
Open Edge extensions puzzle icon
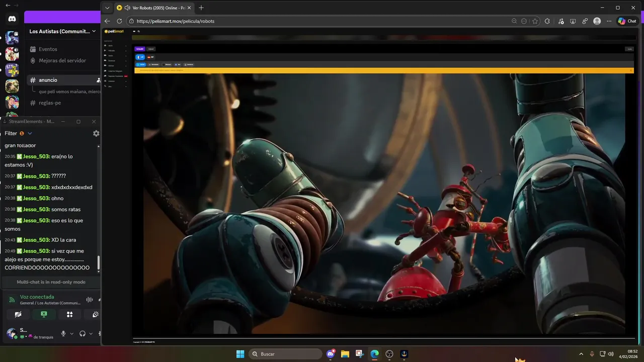547,21
